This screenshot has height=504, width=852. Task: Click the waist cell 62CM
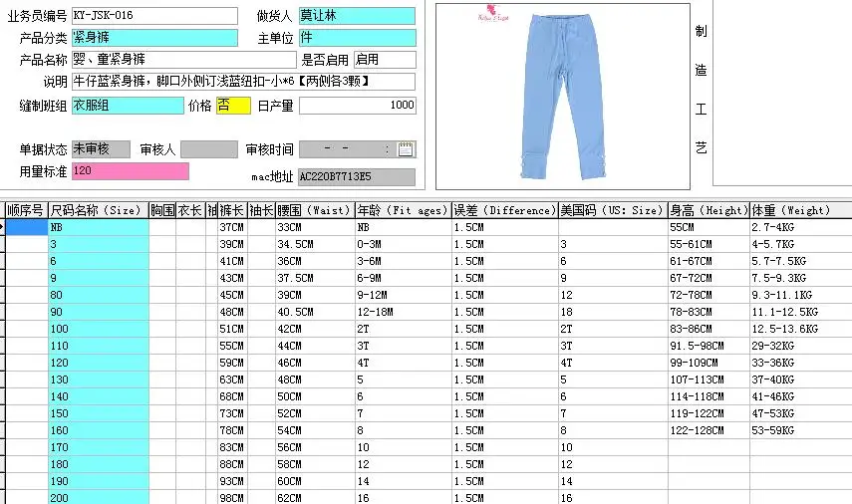(315, 497)
